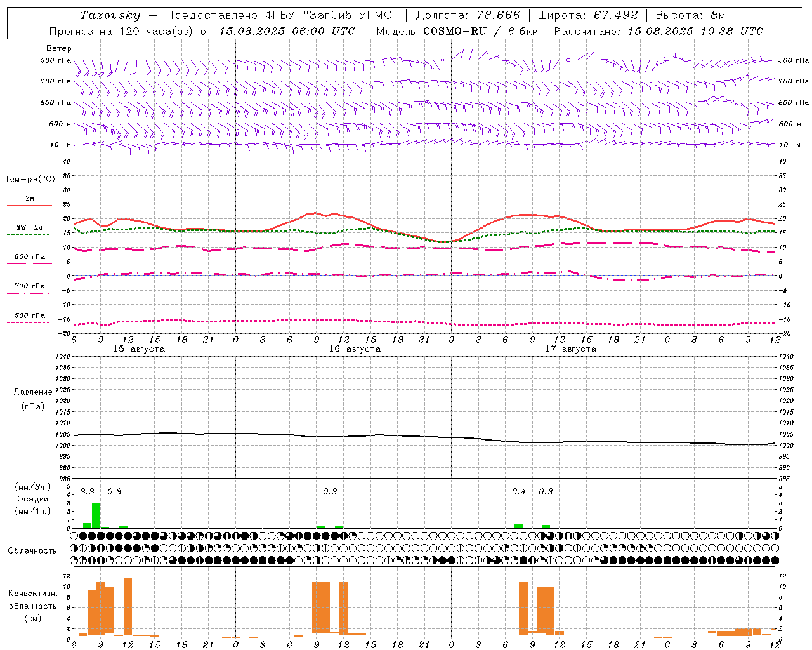Click the latitude value Широта: 67.492
Viewport: 812px width, 650px height.
(x=587, y=15)
